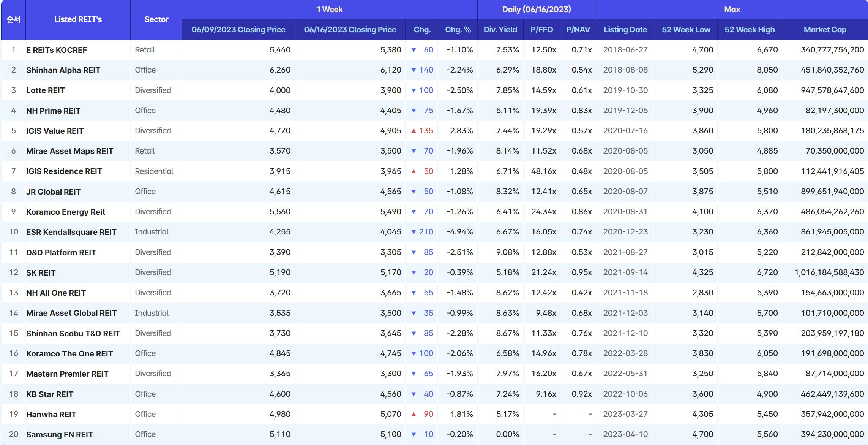Select the Mirae Asset Maps REIT name
The width and height of the screenshot is (868, 445).
[x=69, y=151]
